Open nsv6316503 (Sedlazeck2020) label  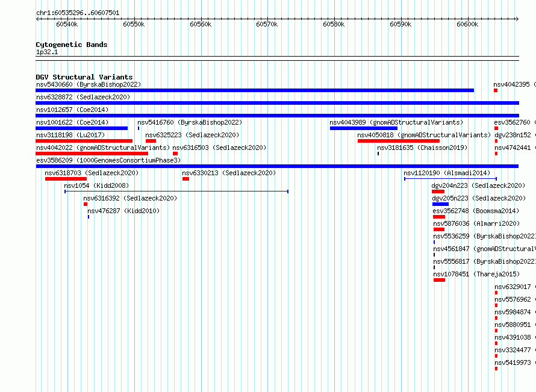(219, 148)
